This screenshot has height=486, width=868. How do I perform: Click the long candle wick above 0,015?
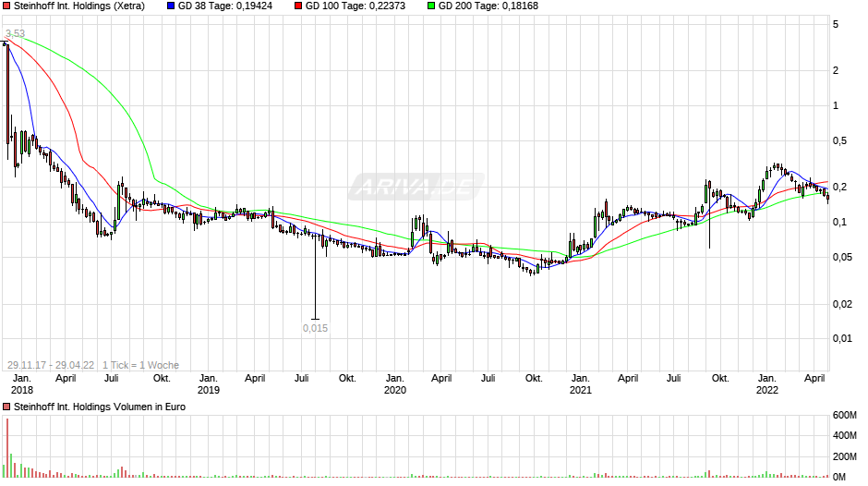click(x=316, y=277)
